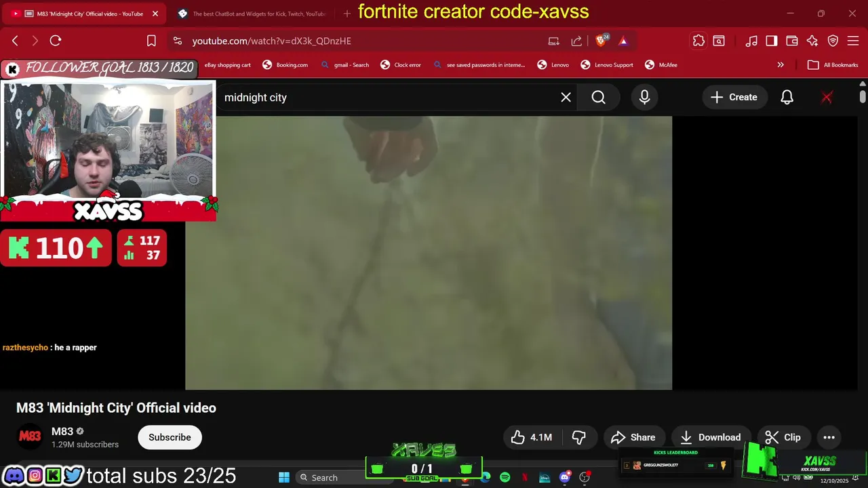
Task: Open the eBay shopping cart bookmark
Action: [228, 65]
